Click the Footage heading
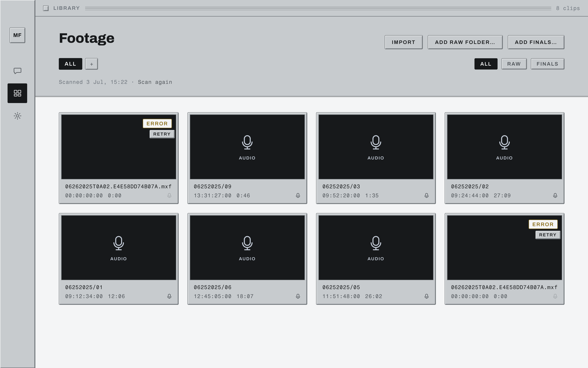Viewport: 588px width, 368px height. [x=87, y=38]
